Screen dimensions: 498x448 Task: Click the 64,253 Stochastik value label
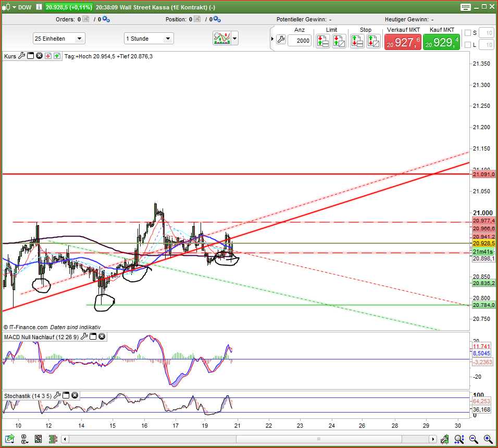click(482, 401)
